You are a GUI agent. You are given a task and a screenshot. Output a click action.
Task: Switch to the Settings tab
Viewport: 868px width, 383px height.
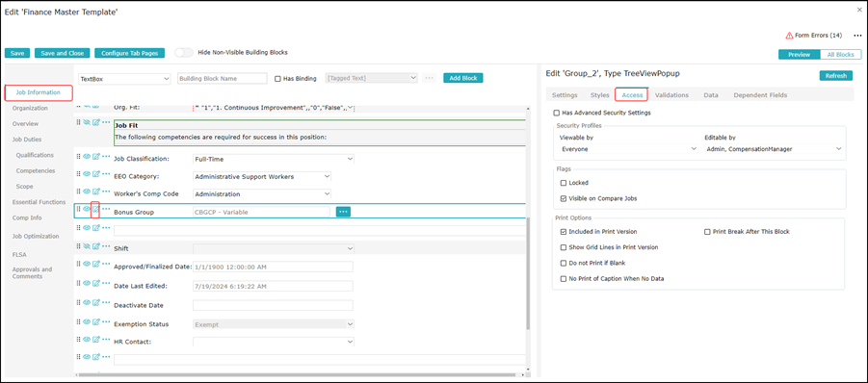tap(565, 95)
